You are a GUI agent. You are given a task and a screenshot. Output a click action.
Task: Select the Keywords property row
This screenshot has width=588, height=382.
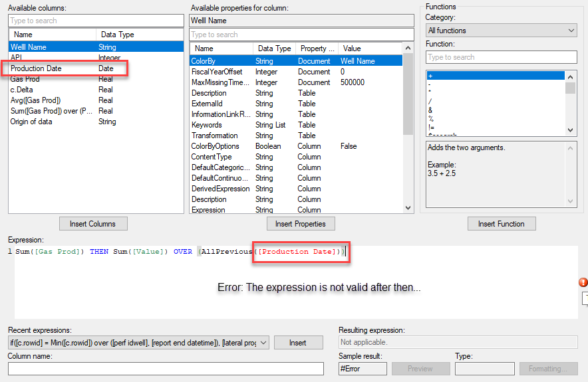pyautogui.click(x=296, y=125)
